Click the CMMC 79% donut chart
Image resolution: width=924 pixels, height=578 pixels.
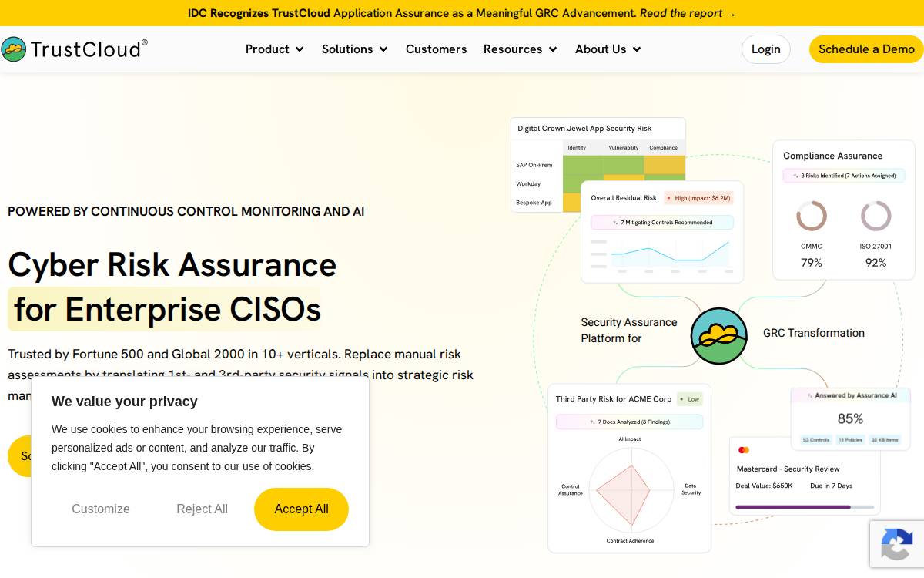[812, 216]
